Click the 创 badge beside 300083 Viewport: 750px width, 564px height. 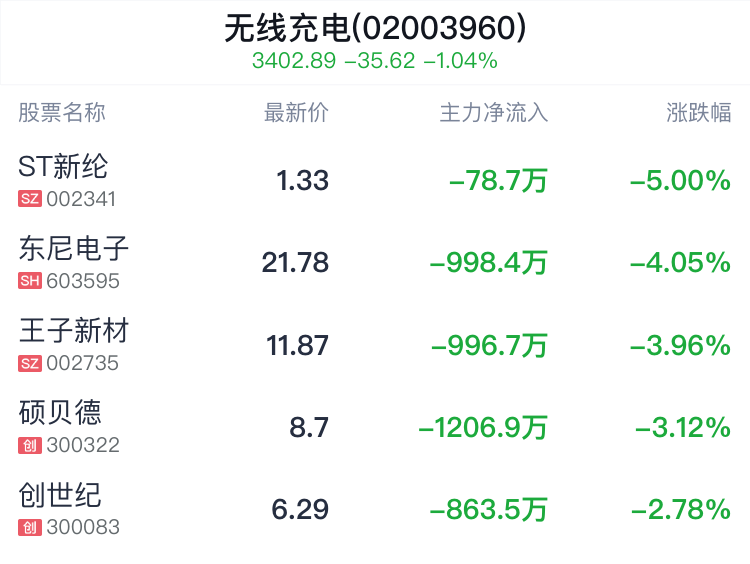[30, 528]
